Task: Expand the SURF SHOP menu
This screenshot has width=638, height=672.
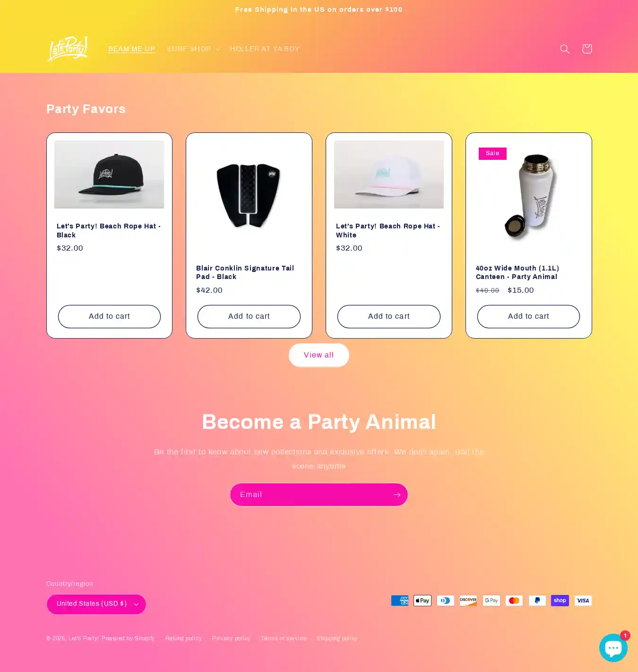Action: pos(193,49)
